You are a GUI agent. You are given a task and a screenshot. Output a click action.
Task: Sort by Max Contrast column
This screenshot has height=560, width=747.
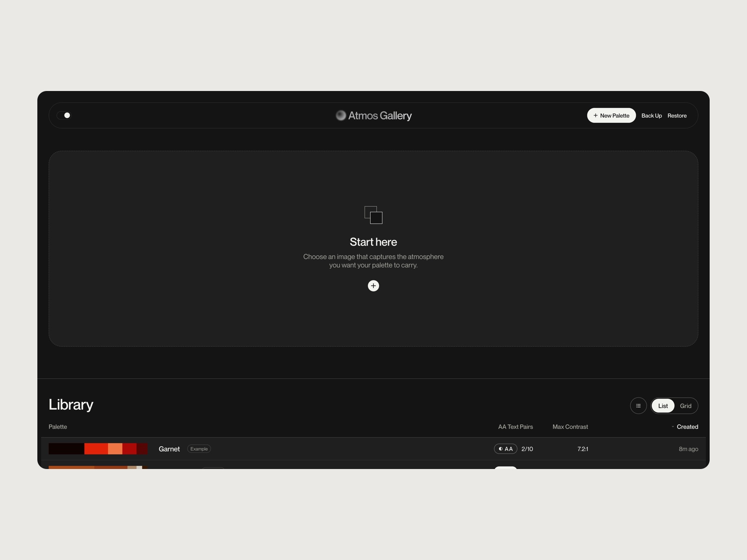click(570, 427)
